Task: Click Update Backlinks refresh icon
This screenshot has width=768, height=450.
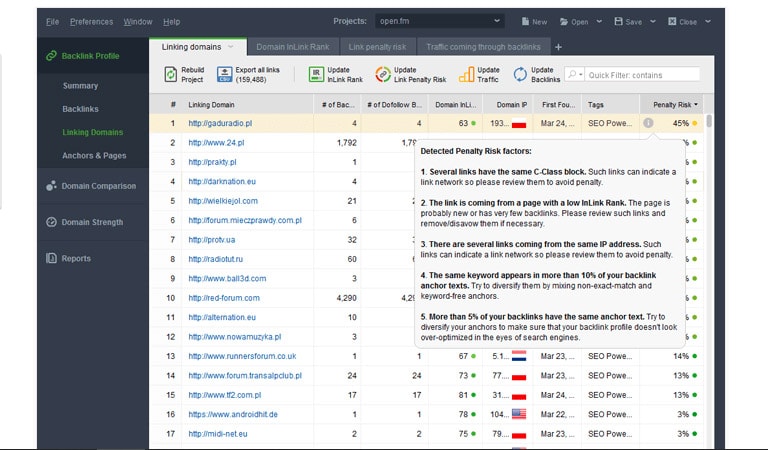Action: pos(520,74)
